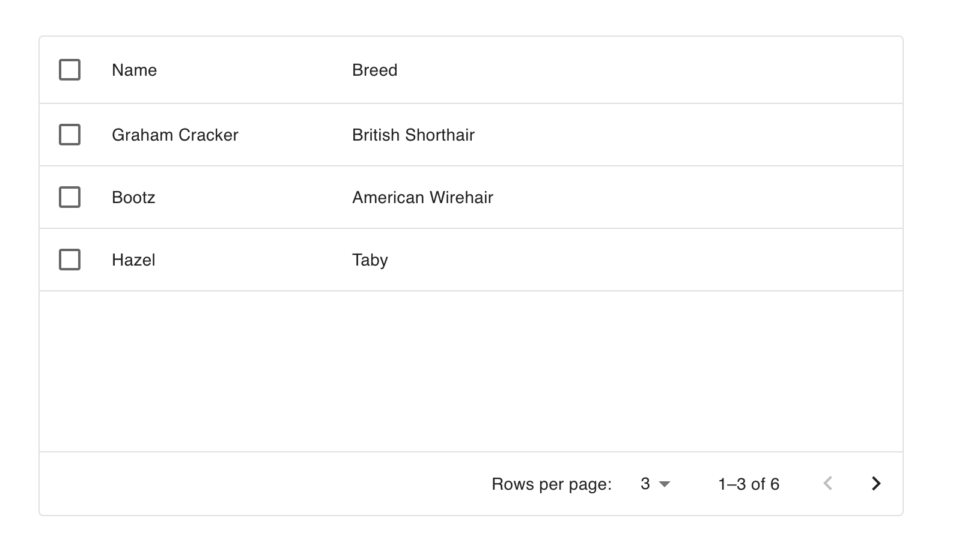Open the rows per page dropdown
The image size is (953, 560).
click(655, 484)
